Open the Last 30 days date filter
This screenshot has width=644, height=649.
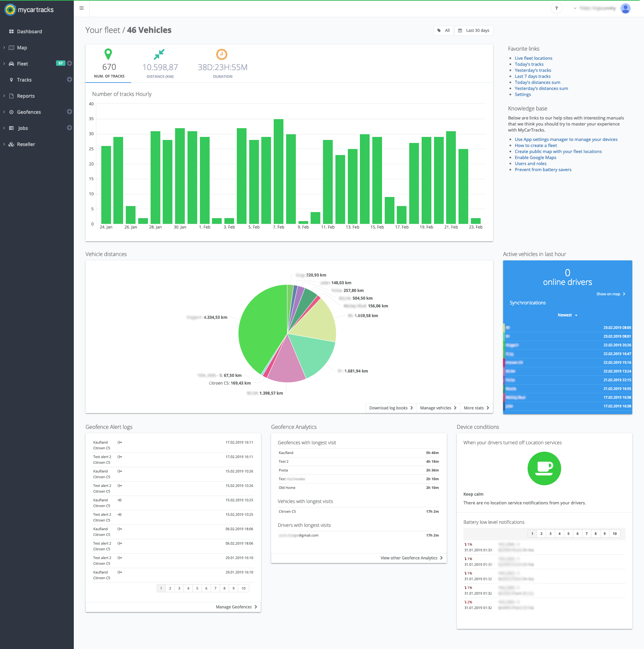coord(473,31)
